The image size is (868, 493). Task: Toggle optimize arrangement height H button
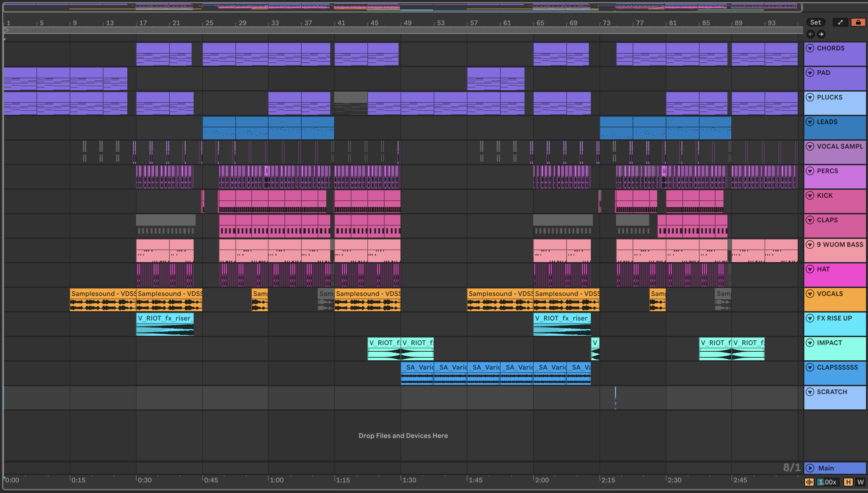(x=848, y=482)
